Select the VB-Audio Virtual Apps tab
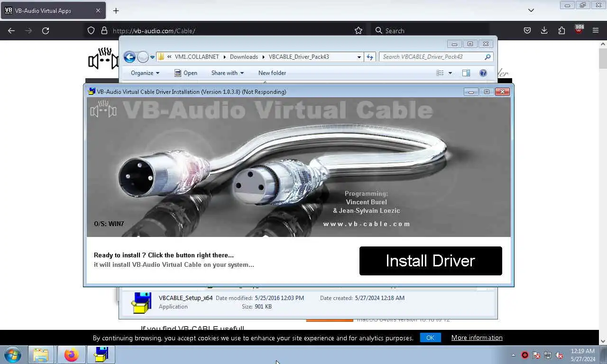The height and width of the screenshot is (364, 607). (52, 10)
